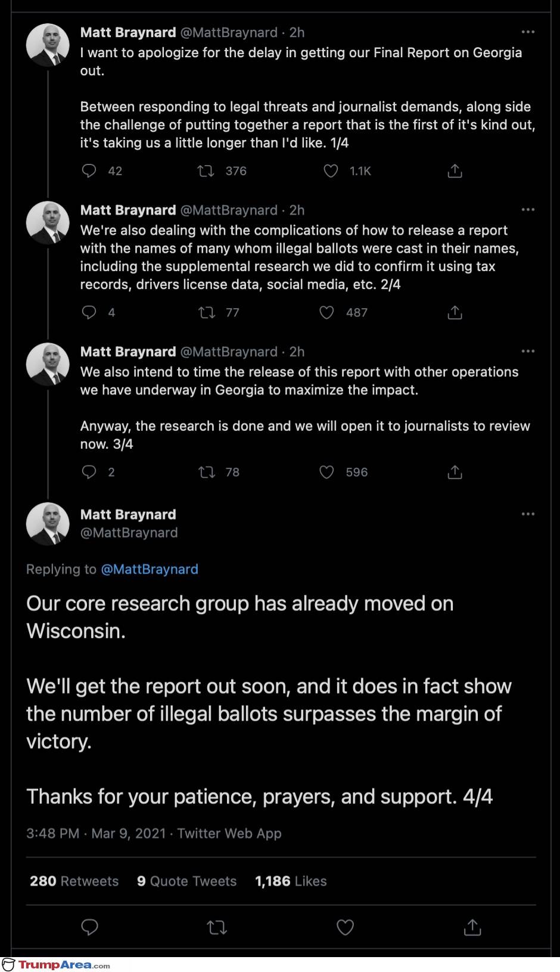Image resolution: width=560 pixels, height=972 pixels.
Task: Reply to the first tweet with 42 replies
Action: [x=89, y=171]
